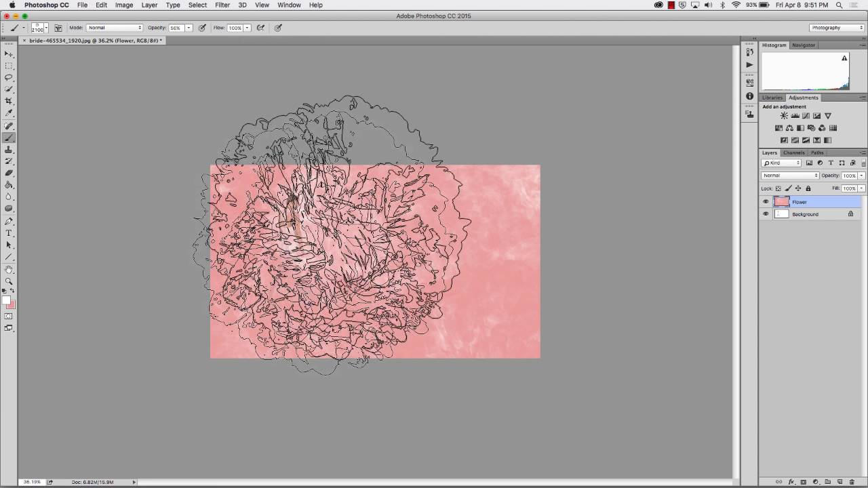
Task: Select the Quick Selection tool
Action: coord(9,89)
